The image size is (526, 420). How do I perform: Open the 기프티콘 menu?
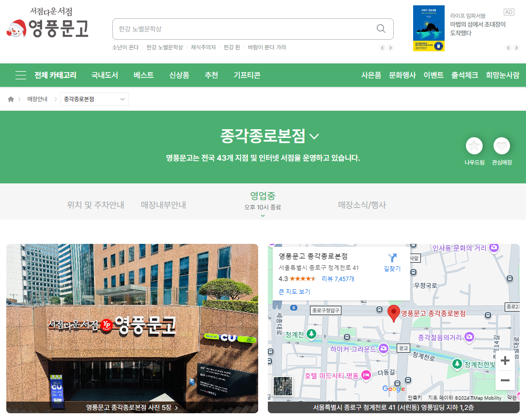coord(247,75)
